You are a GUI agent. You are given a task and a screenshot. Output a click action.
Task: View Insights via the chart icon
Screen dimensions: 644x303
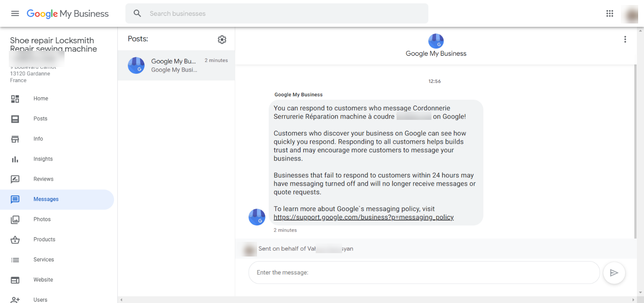pyautogui.click(x=15, y=159)
